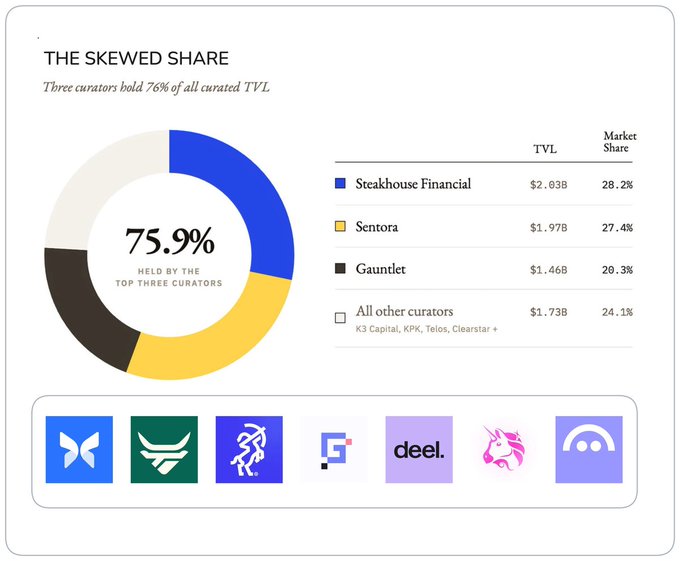
Task: Click the K3 Capital, KPK, Telos subtext
Action: click(426, 329)
